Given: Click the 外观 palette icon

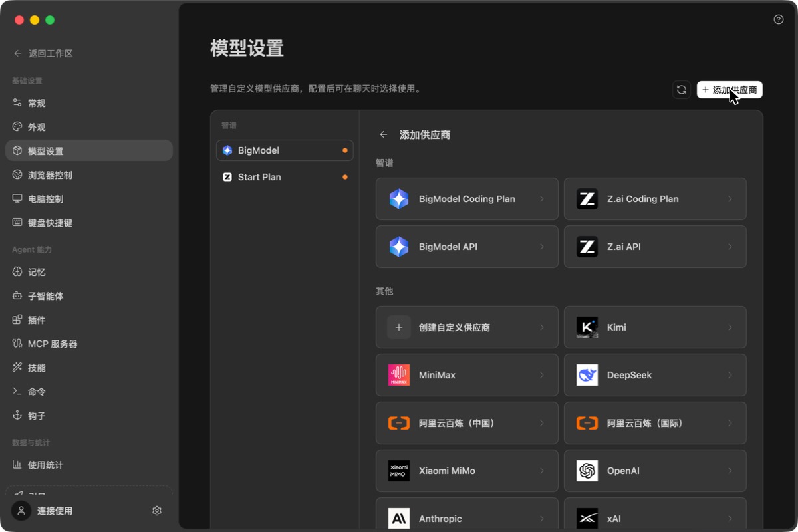Looking at the screenshot, I should (x=17, y=127).
